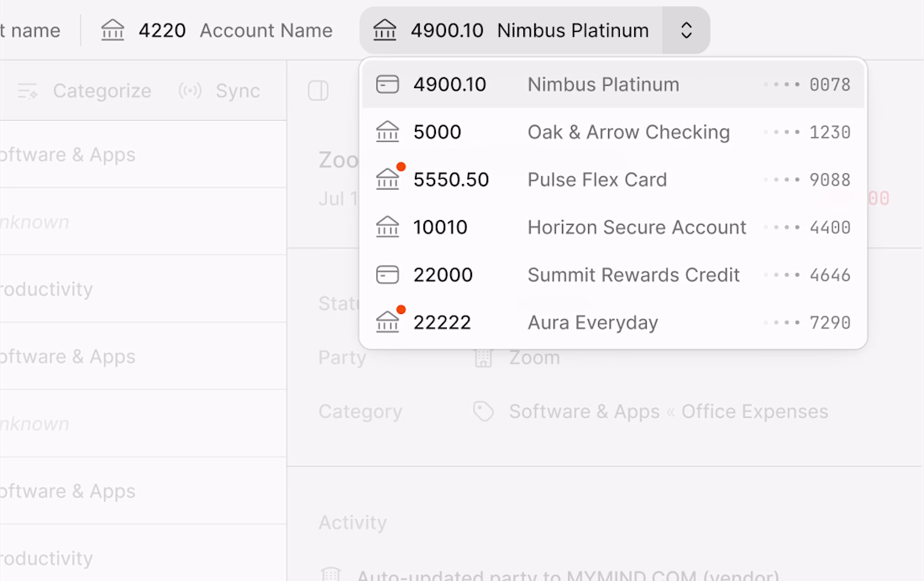Click the sidebar panel toggle icon

(x=318, y=91)
